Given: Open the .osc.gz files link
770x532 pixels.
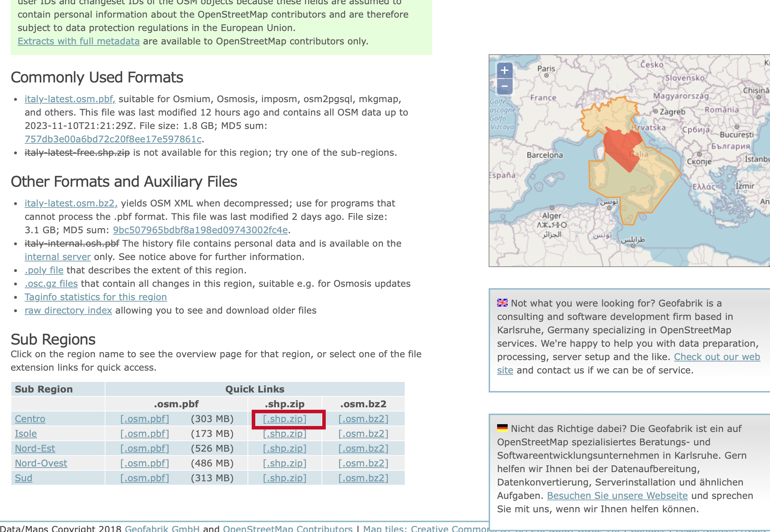Looking at the screenshot, I should click(51, 284).
